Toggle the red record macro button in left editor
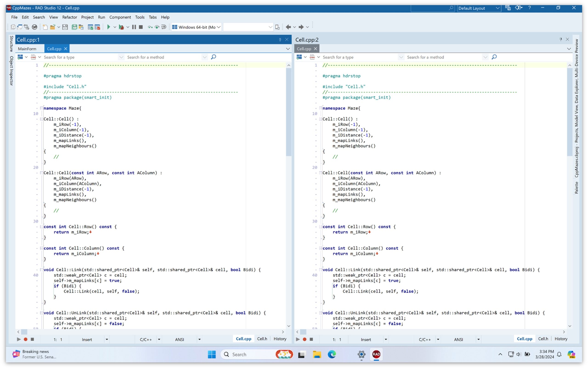Image resolution: width=588 pixels, height=369 pixels. click(x=25, y=339)
